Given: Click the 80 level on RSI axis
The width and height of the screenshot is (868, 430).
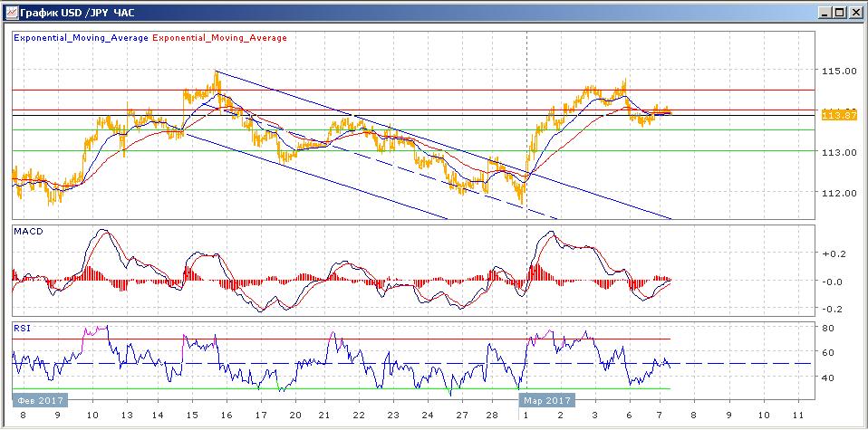Looking at the screenshot, I should (x=828, y=328).
